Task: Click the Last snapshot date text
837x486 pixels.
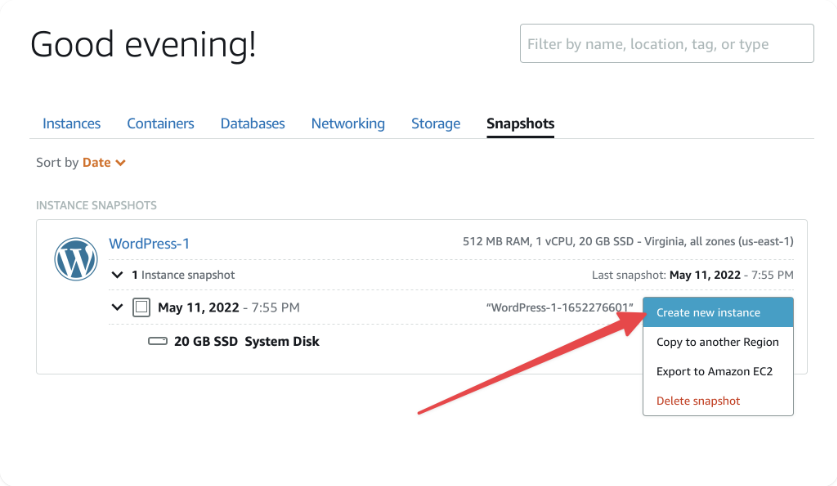Action: [692, 275]
